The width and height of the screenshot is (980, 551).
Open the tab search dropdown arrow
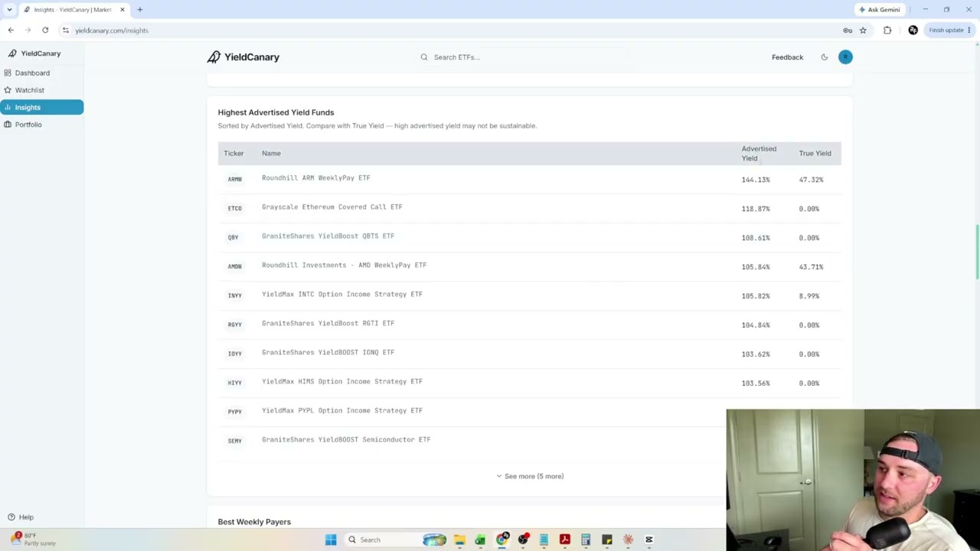tap(9, 10)
